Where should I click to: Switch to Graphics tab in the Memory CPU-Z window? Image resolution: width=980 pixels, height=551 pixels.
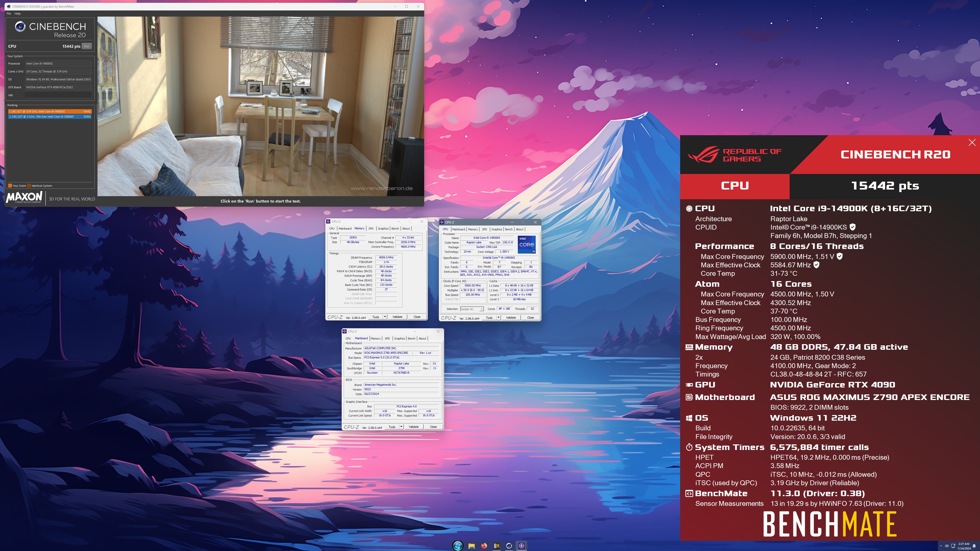pyautogui.click(x=383, y=229)
